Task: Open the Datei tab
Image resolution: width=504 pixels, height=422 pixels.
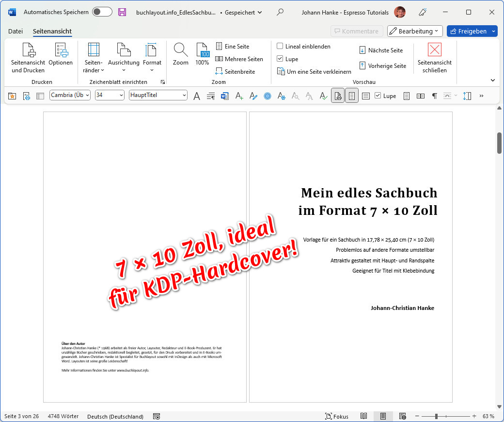Action: pyautogui.click(x=16, y=31)
